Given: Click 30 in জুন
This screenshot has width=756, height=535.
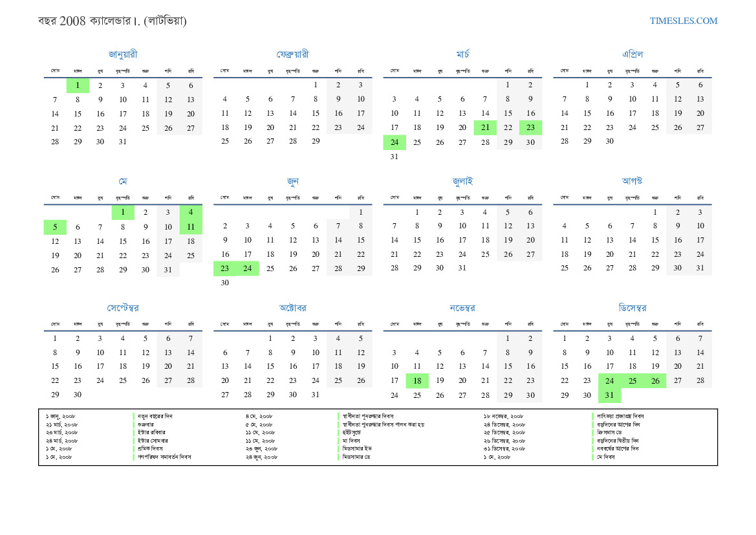Looking at the screenshot, I should (x=224, y=283).
